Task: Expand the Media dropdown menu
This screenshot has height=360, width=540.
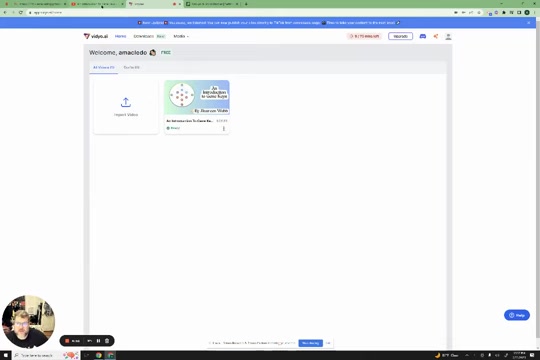Action: tap(181, 36)
